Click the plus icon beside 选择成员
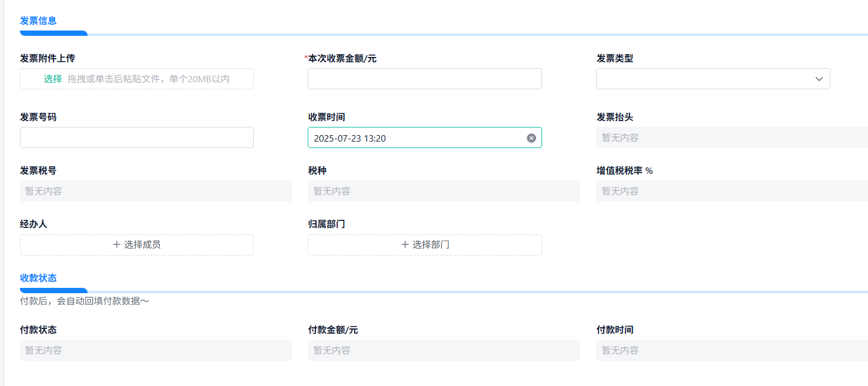Screen dimensions: 868x386 pyautogui.click(x=116, y=244)
